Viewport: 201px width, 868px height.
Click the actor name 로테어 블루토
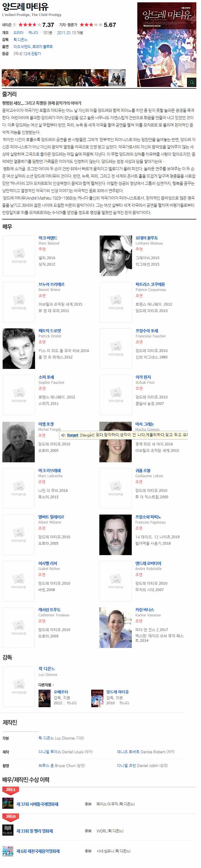click(147, 238)
